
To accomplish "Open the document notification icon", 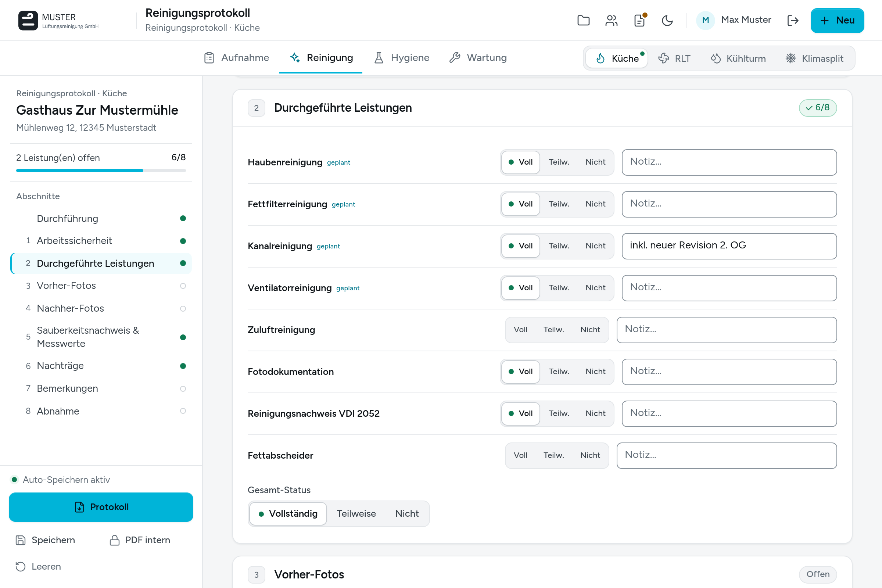I will [x=639, y=20].
